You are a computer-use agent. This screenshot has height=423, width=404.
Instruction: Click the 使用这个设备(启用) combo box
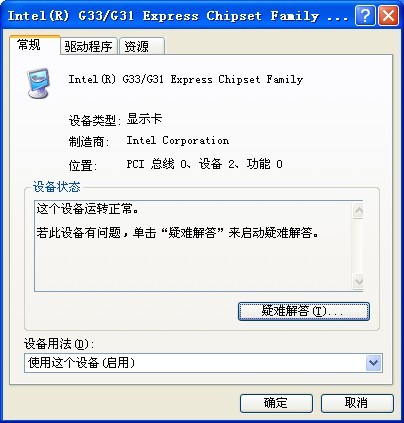coord(203,363)
